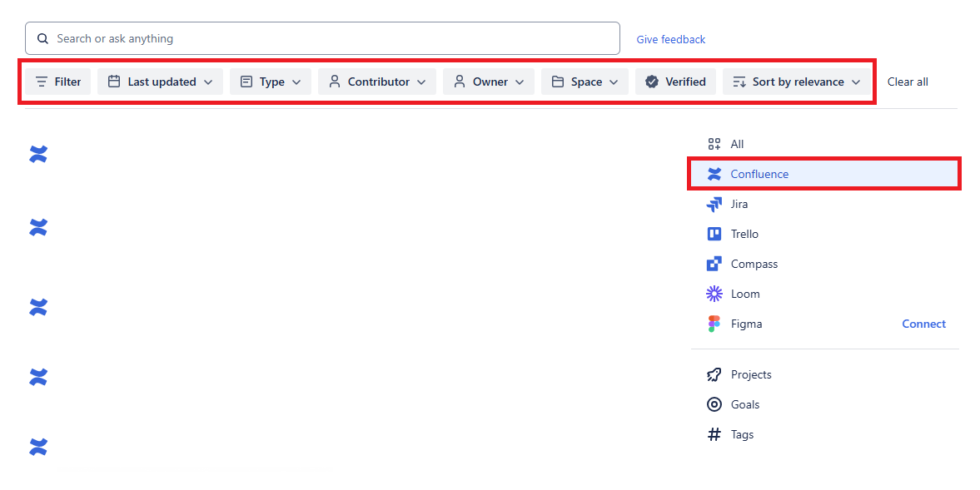Click the Jira logo icon

click(x=714, y=204)
